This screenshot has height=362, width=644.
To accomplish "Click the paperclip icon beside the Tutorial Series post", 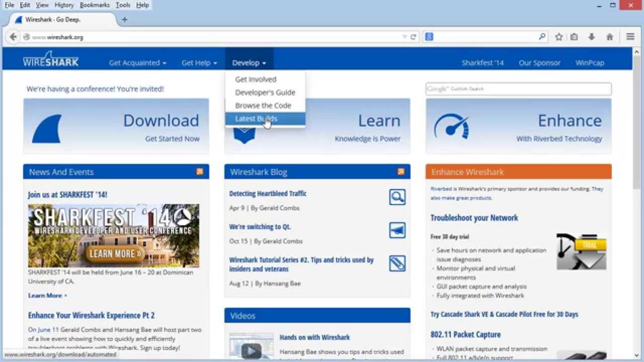I will coord(397,263).
